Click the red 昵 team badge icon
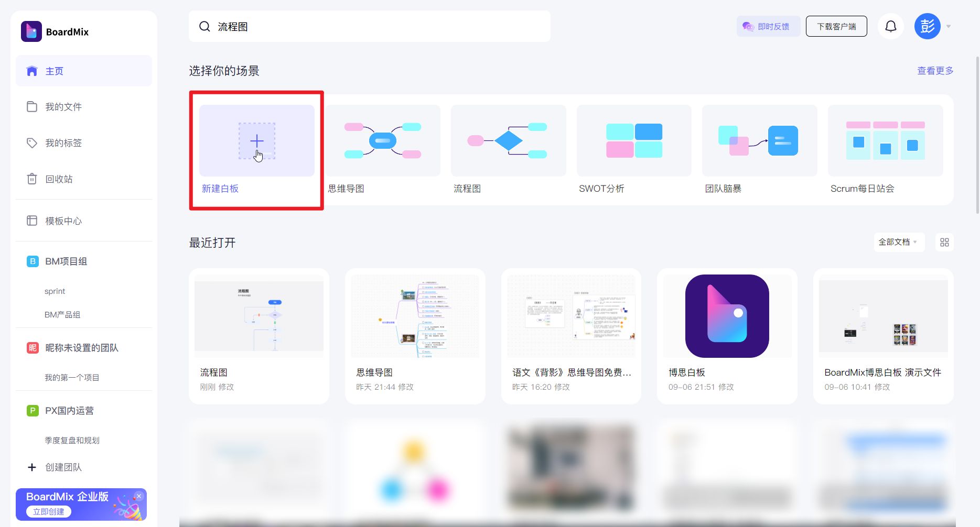This screenshot has width=980, height=527. [33, 347]
